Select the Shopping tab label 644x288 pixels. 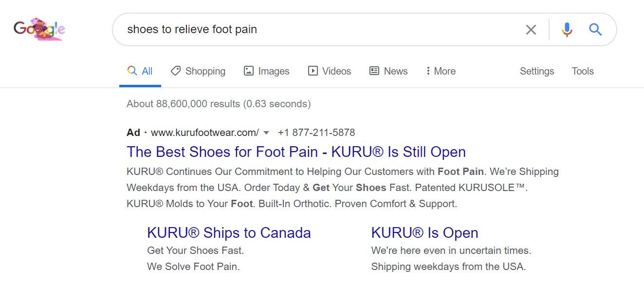tap(205, 71)
